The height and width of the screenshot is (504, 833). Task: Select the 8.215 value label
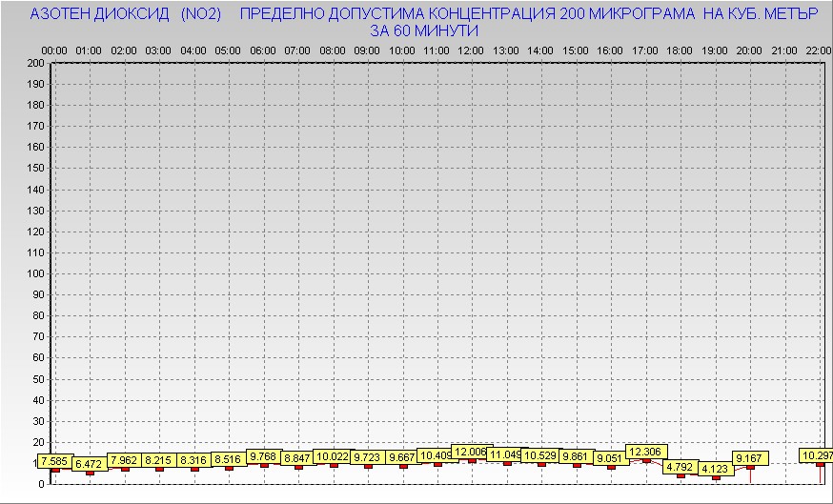[x=159, y=460]
